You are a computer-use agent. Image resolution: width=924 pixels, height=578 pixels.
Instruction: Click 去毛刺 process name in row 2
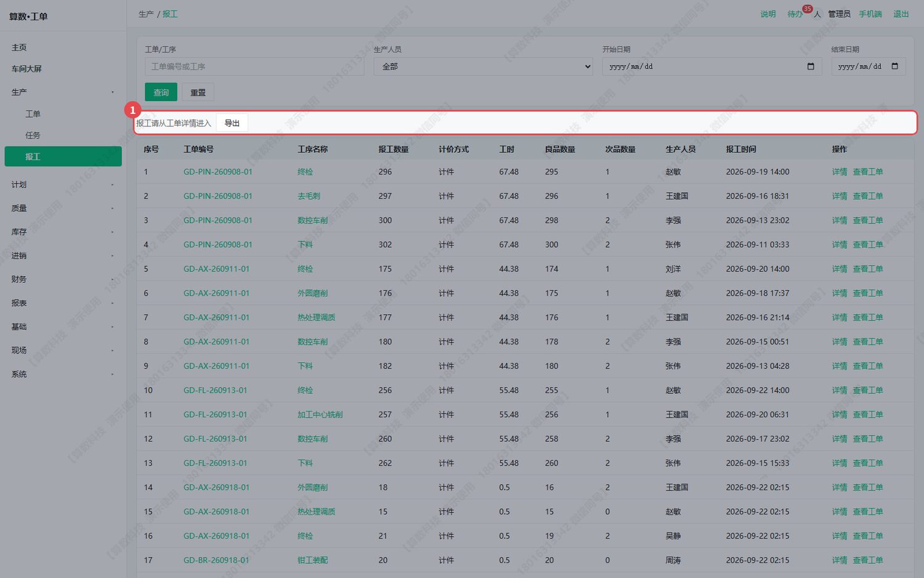tap(309, 196)
